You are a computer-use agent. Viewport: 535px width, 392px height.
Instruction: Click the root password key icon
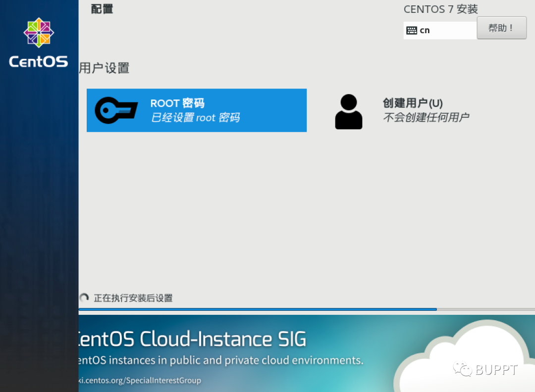pos(116,110)
